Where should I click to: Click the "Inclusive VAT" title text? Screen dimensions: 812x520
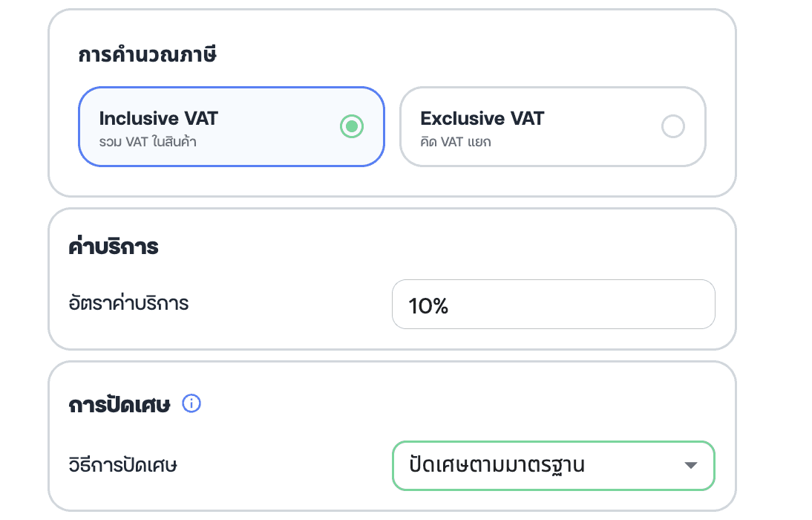pos(158,118)
